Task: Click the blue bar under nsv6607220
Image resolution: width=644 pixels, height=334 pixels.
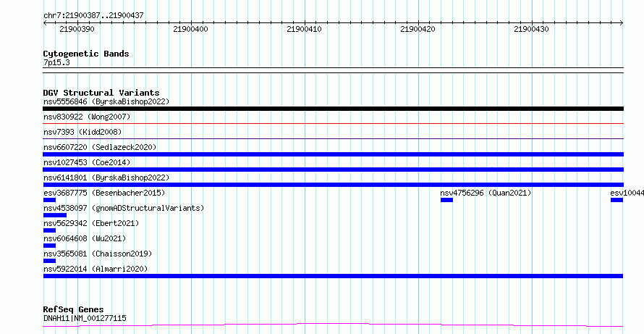Action: (x=333, y=154)
